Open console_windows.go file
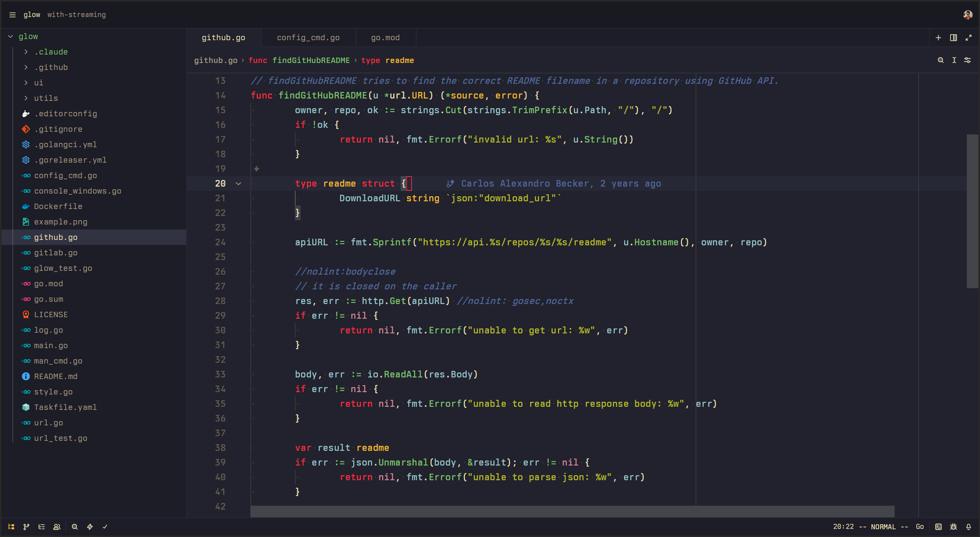980x537 pixels. coord(95,191)
